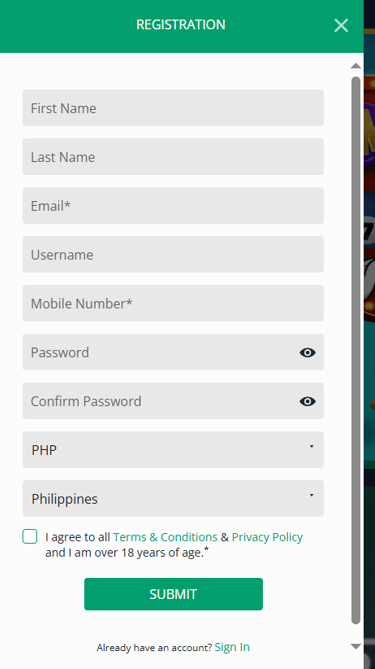Click the Mobile Number field
The height and width of the screenshot is (669, 375).
173,303
